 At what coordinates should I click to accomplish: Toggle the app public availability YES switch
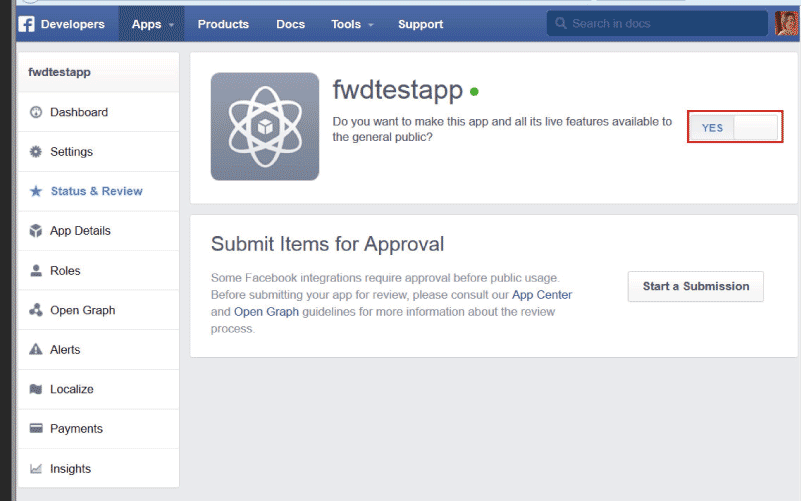click(x=734, y=128)
